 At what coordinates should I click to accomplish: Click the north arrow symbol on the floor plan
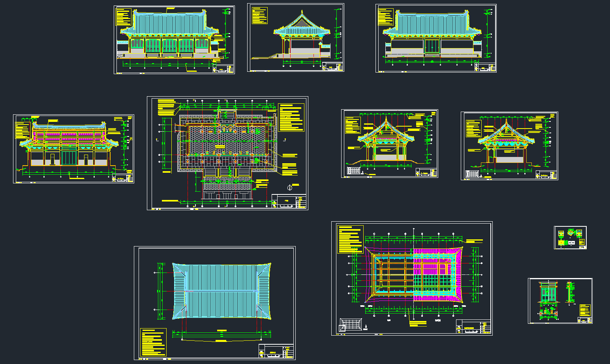pos(289,188)
